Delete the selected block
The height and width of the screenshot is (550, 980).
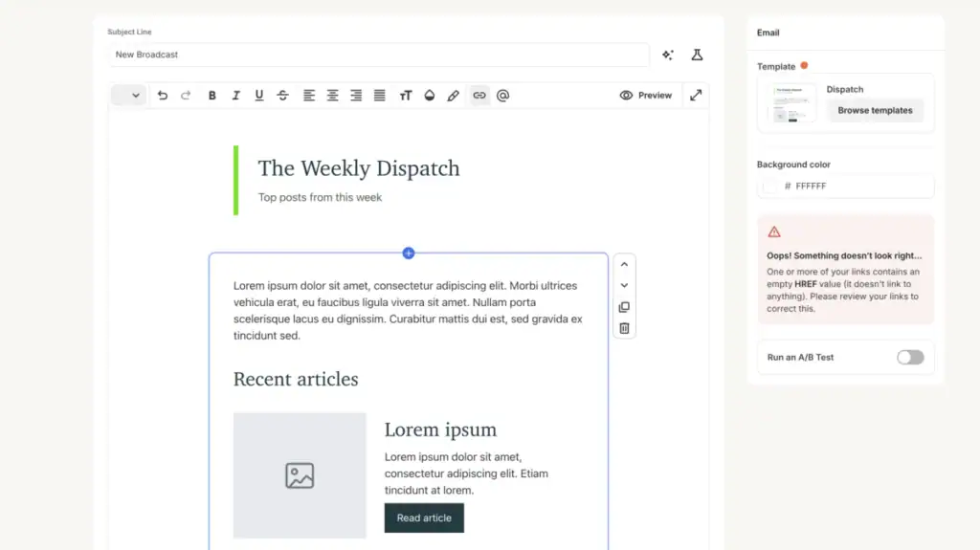(624, 328)
